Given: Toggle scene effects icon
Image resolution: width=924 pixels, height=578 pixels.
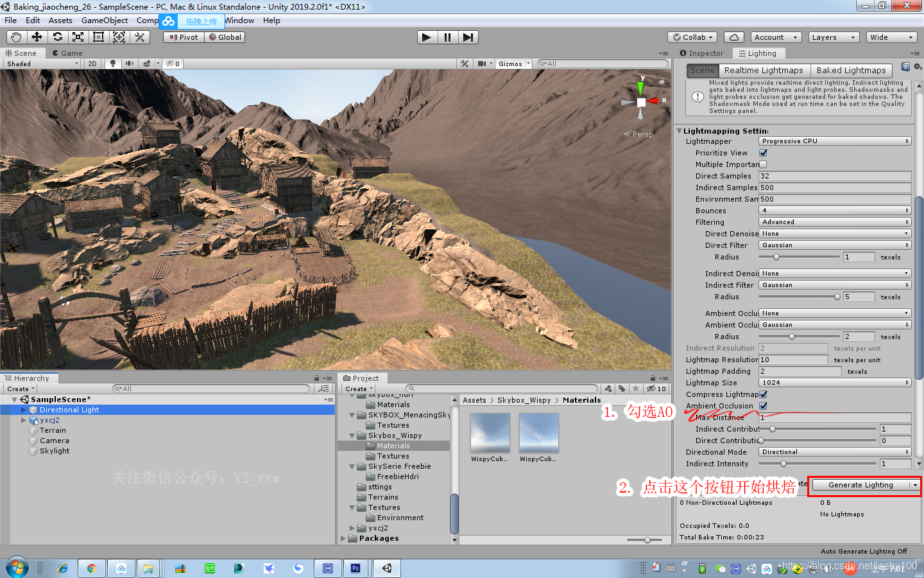Looking at the screenshot, I should click(147, 64).
